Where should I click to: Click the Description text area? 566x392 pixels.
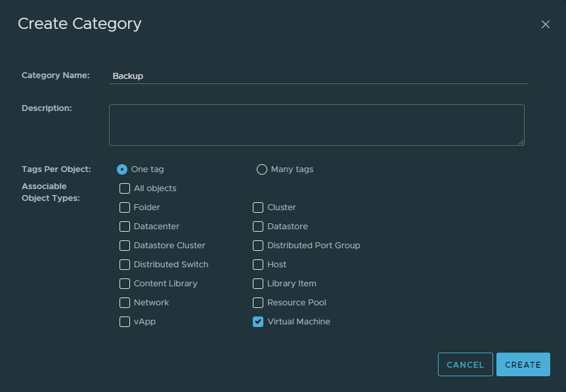point(316,125)
